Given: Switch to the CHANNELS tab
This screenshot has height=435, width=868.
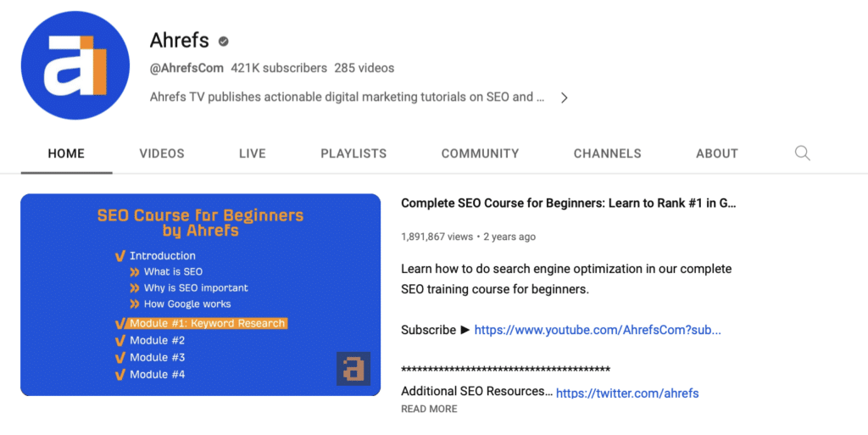Looking at the screenshot, I should 607,153.
